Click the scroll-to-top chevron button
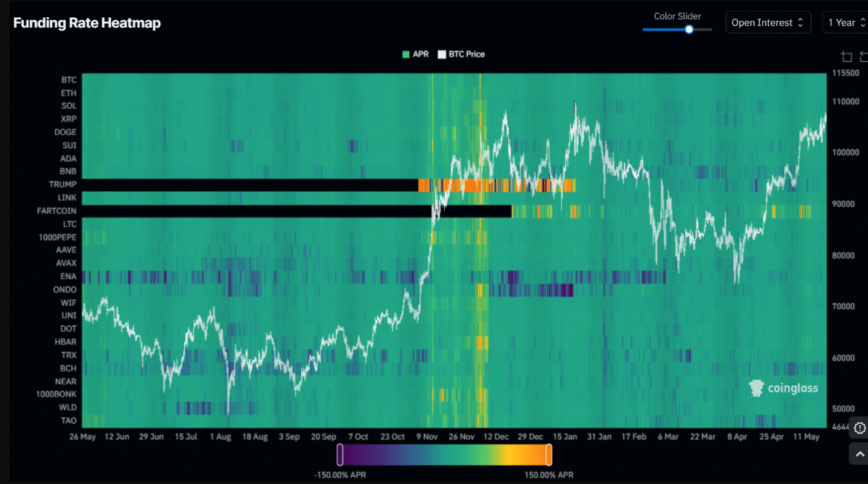This screenshot has height=484, width=868. (859, 454)
